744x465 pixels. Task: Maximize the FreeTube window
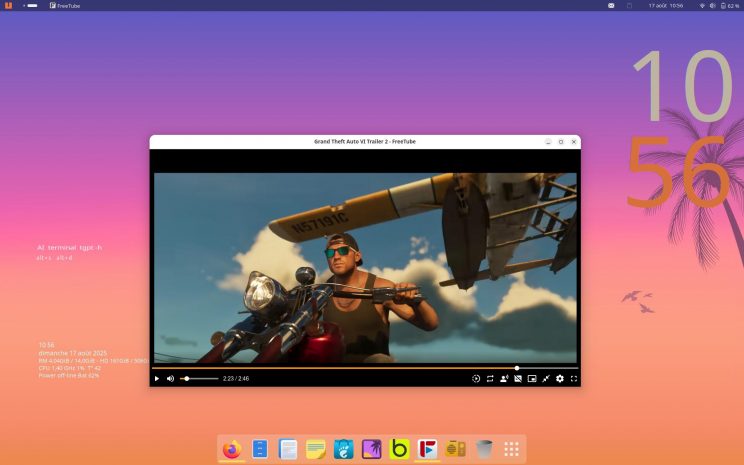coord(561,142)
